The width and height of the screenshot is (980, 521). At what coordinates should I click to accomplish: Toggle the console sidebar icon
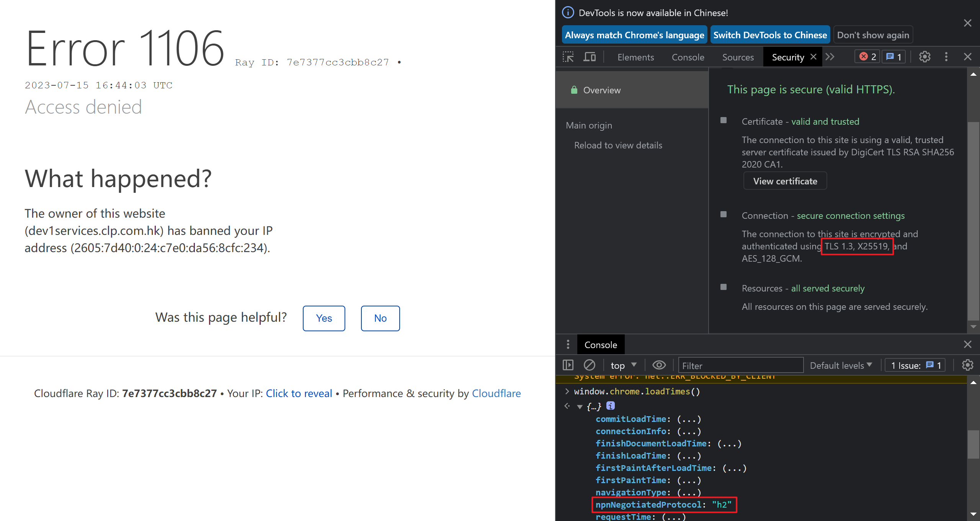[568, 365]
